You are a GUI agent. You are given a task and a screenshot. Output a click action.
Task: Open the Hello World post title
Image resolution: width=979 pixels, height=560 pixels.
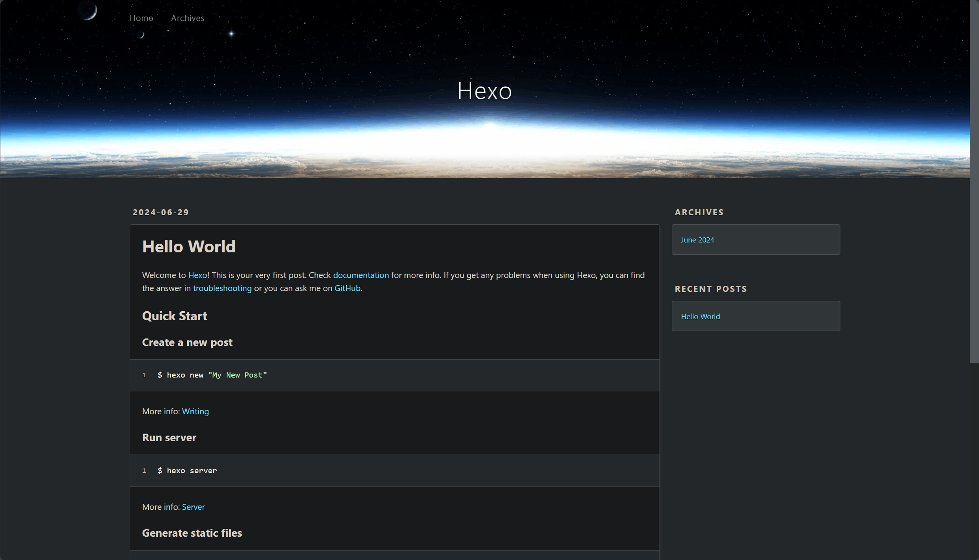[x=189, y=246]
